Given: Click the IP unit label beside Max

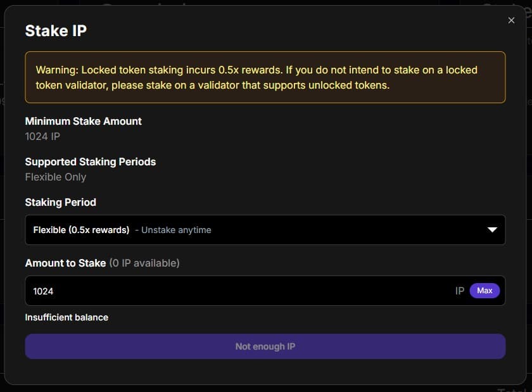Looking at the screenshot, I should [x=460, y=291].
